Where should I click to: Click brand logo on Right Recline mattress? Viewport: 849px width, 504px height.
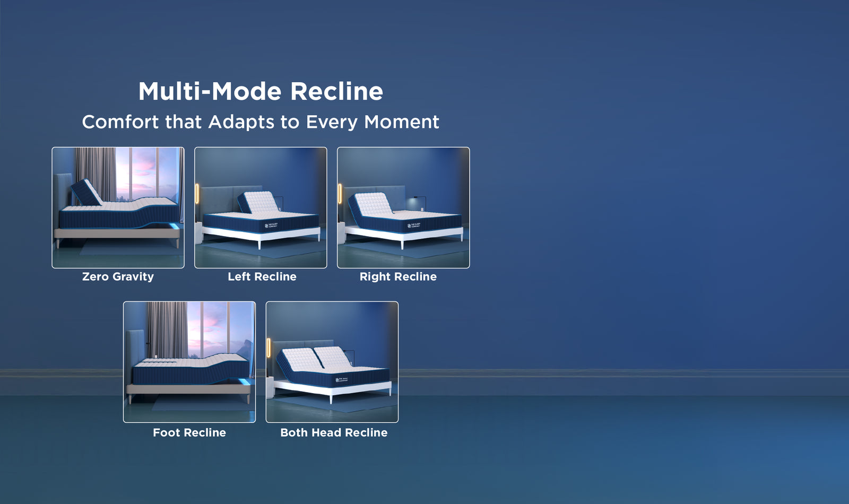[x=413, y=225]
